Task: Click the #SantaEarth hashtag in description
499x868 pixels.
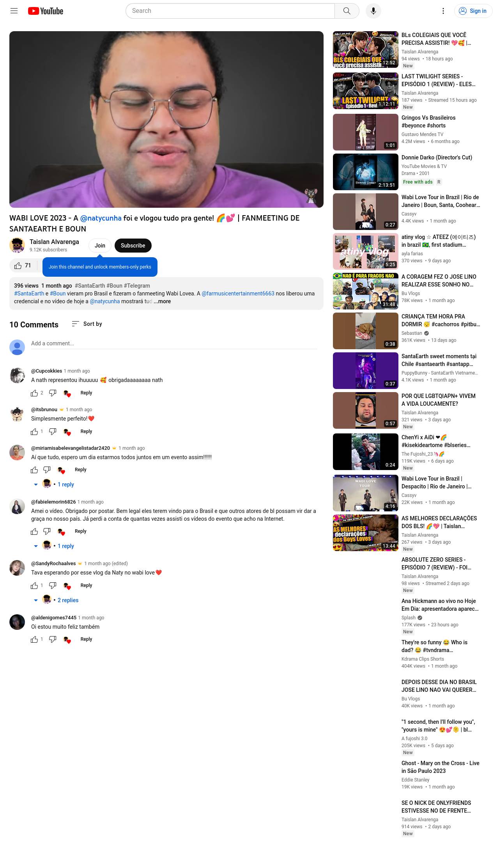Action: [x=29, y=293]
